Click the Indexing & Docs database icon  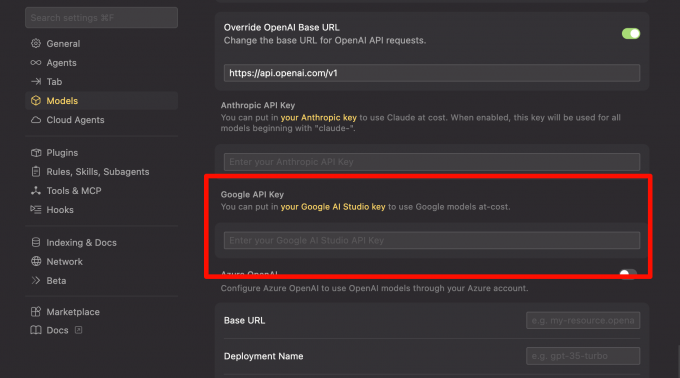coord(36,242)
